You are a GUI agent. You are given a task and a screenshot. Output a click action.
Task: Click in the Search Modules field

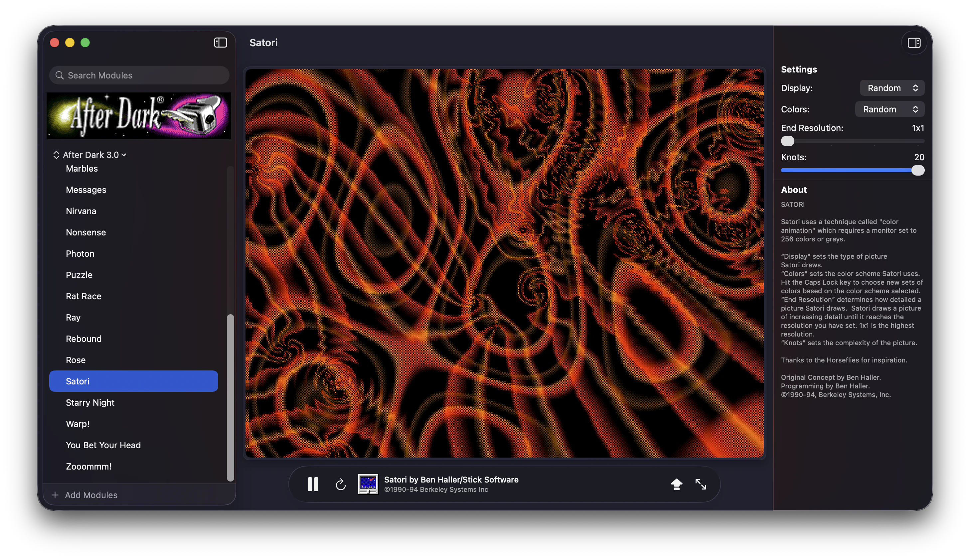point(139,75)
